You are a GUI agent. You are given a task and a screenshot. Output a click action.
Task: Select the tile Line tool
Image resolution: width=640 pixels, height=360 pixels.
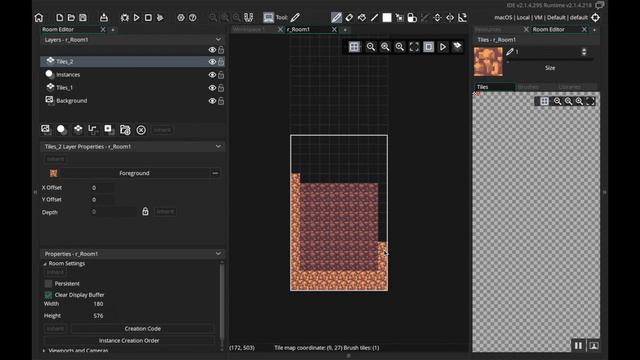point(374,18)
